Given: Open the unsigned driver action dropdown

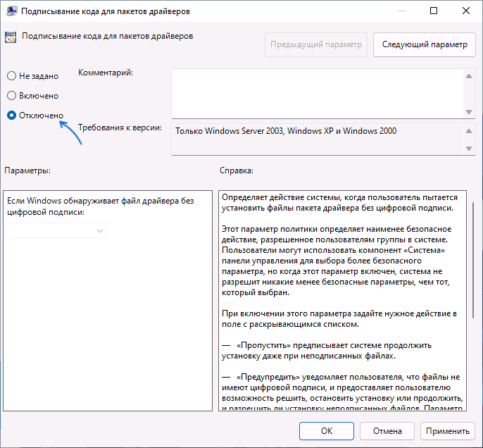Looking at the screenshot, I should (x=56, y=231).
